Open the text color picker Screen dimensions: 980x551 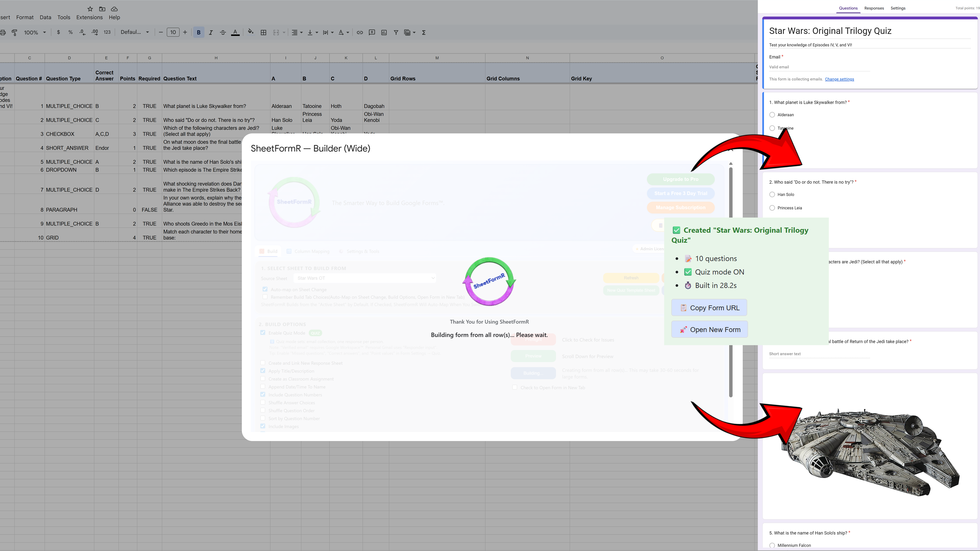click(x=235, y=32)
